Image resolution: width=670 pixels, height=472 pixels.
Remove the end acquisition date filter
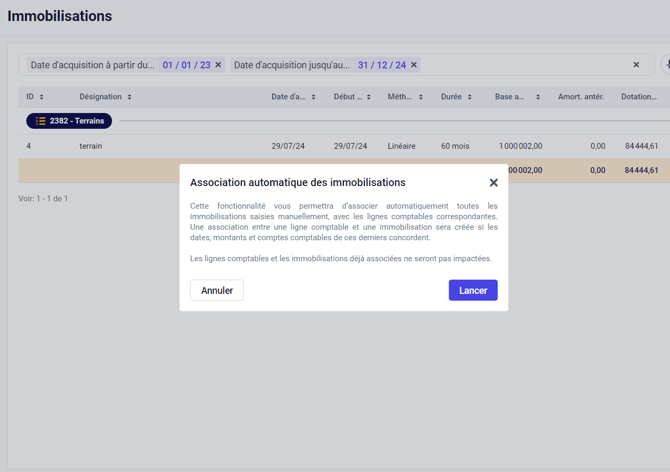pos(414,65)
